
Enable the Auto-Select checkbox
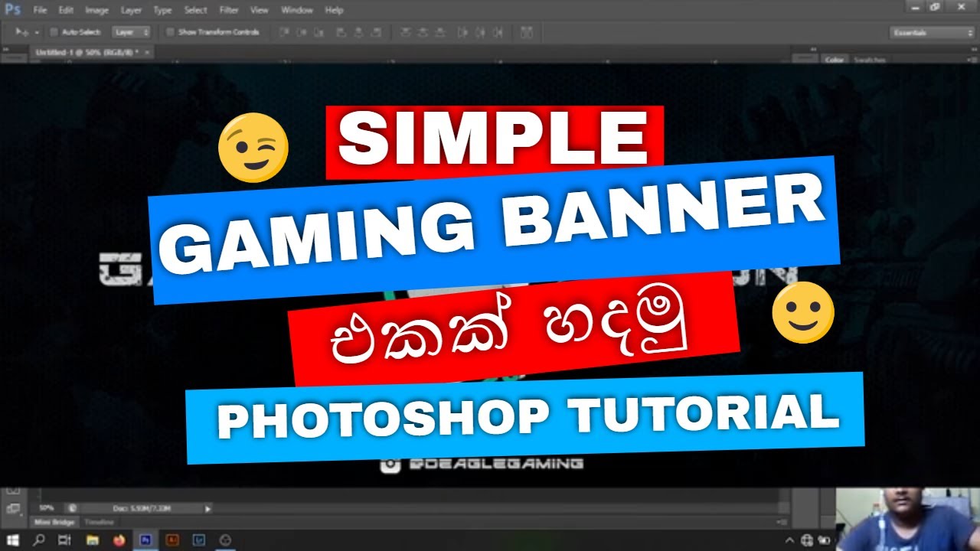[x=54, y=32]
